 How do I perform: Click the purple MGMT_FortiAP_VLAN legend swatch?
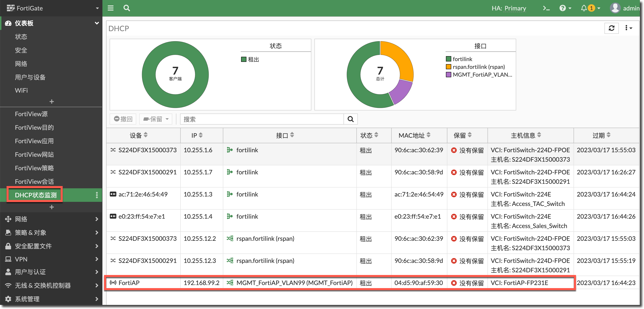449,75
